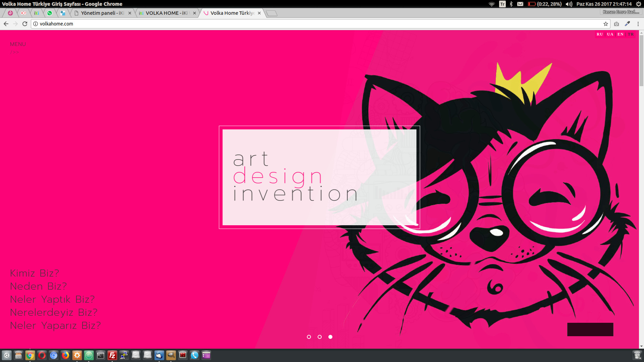Open the green Atom editor icon
Screen dimensions: 644x362
pos(89,355)
